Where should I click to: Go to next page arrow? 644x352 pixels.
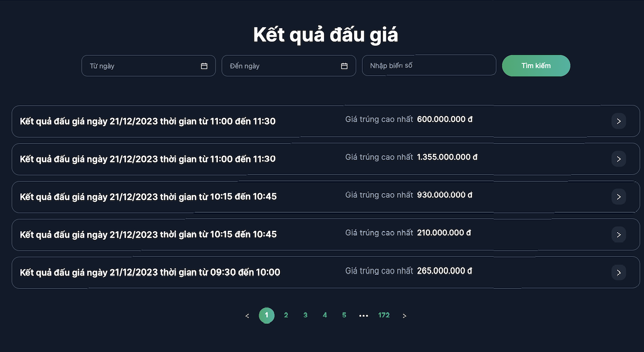coord(404,316)
